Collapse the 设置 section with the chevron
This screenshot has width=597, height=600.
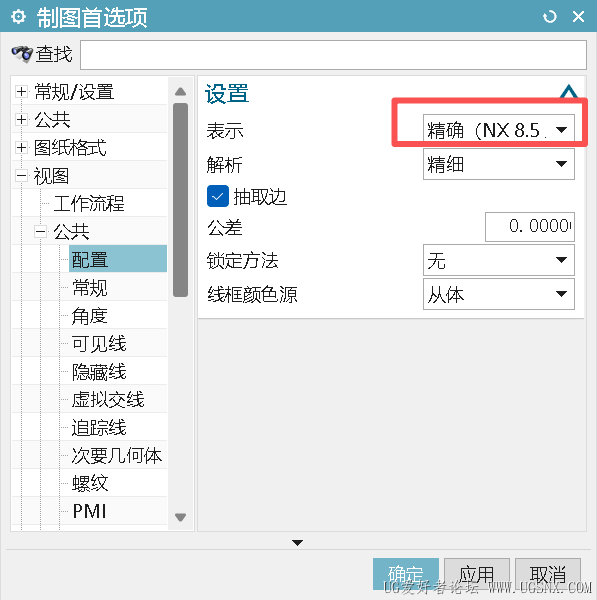pyautogui.click(x=569, y=92)
